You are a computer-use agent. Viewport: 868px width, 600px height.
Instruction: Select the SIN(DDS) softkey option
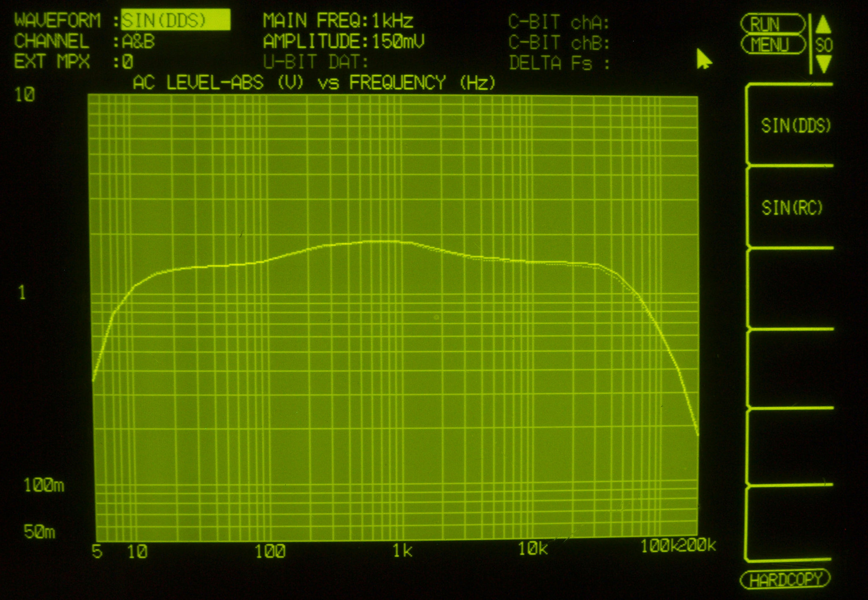pos(795,126)
